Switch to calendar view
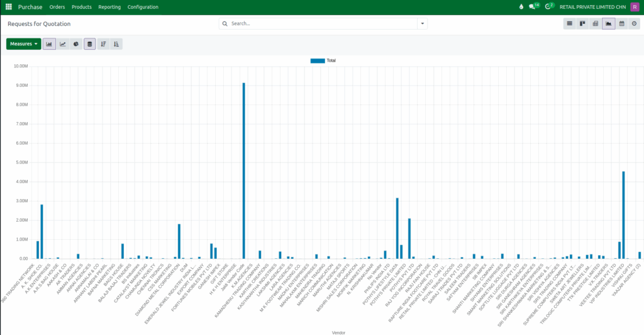Viewport: 644px width, 335px height. click(x=622, y=24)
